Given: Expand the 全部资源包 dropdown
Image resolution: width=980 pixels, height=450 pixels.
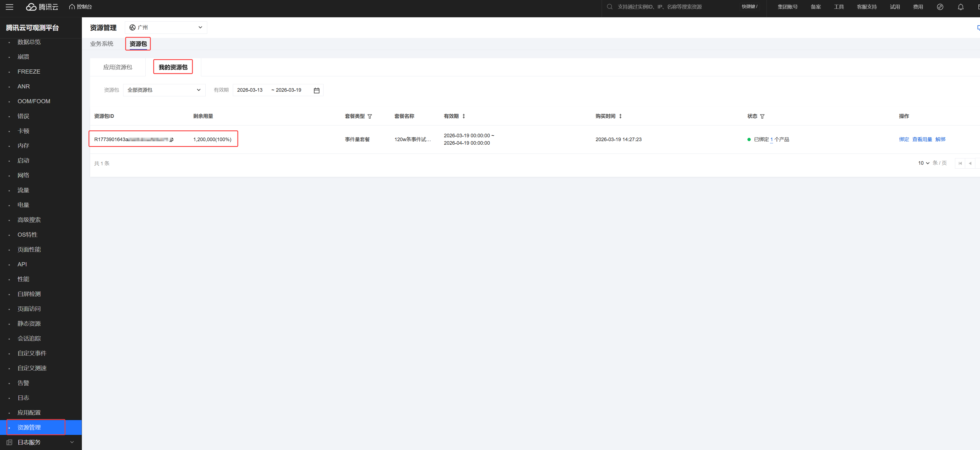Looking at the screenshot, I should (164, 90).
